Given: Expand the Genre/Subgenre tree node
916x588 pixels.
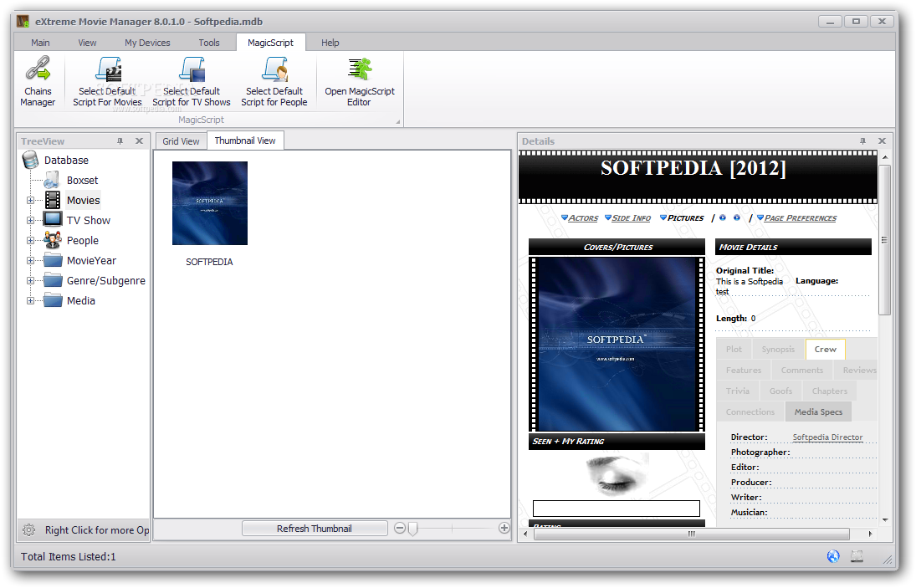Looking at the screenshot, I should coord(30,281).
